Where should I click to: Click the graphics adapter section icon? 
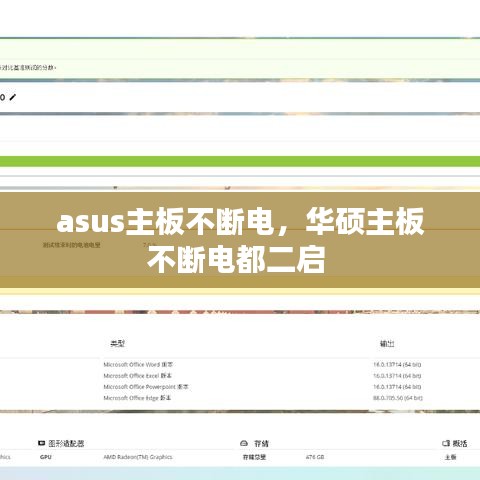coord(41,443)
